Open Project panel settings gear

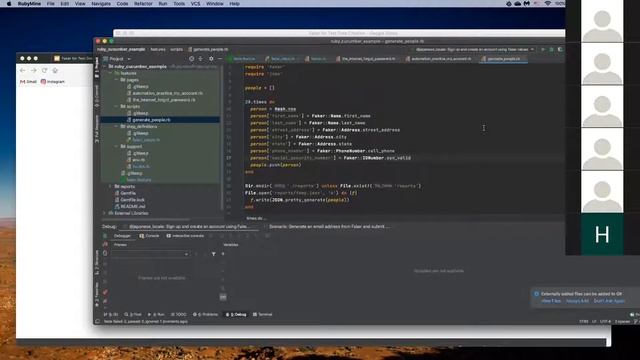point(211,59)
